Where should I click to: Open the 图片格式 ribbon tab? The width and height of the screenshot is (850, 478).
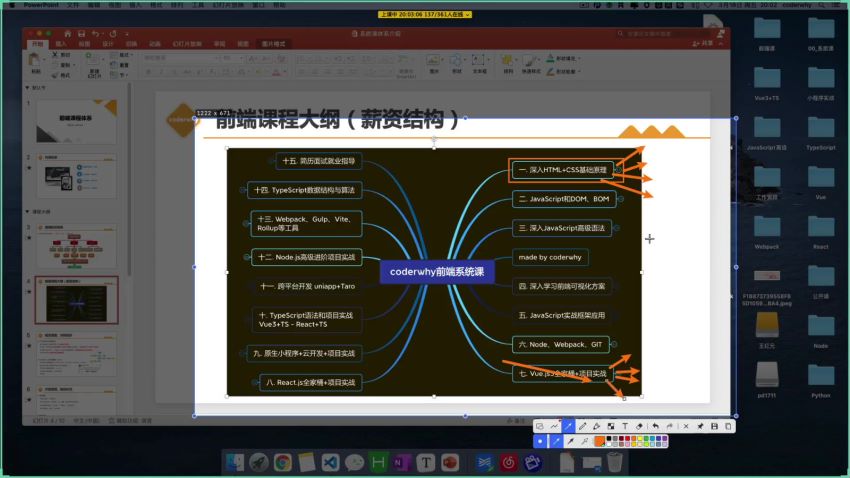273,44
